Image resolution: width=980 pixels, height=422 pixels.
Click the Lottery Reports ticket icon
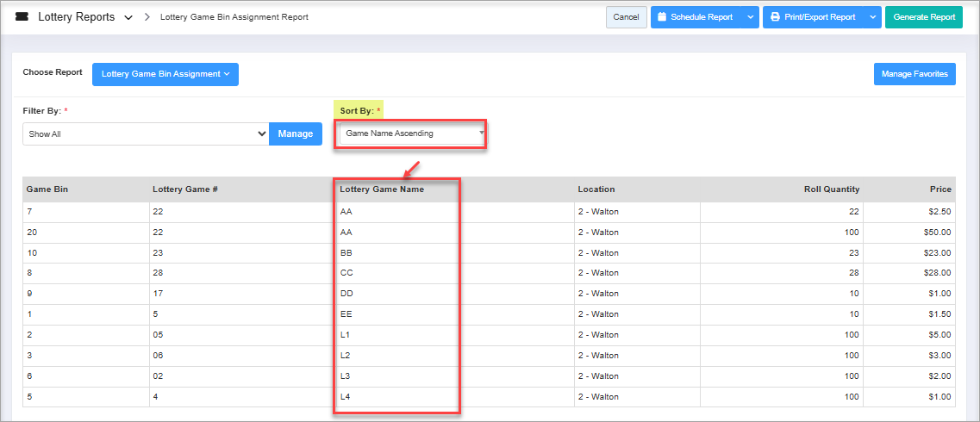[22, 17]
